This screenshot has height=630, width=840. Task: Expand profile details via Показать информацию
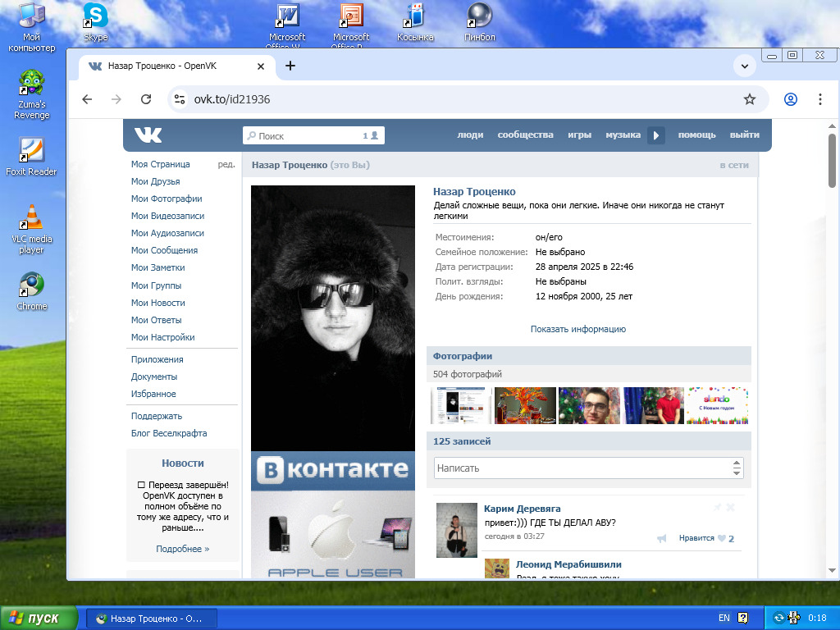577,329
